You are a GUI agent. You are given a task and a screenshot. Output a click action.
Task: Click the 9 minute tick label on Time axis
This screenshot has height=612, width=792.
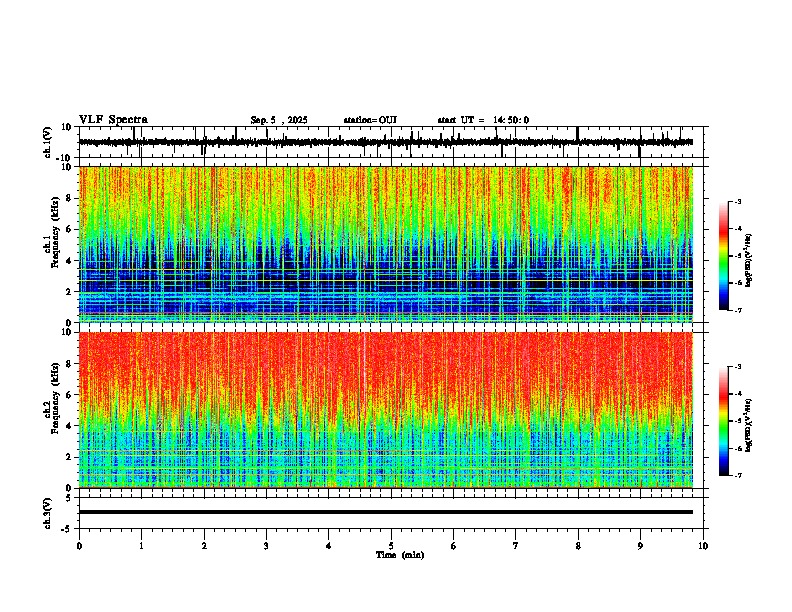click(640, 546)
